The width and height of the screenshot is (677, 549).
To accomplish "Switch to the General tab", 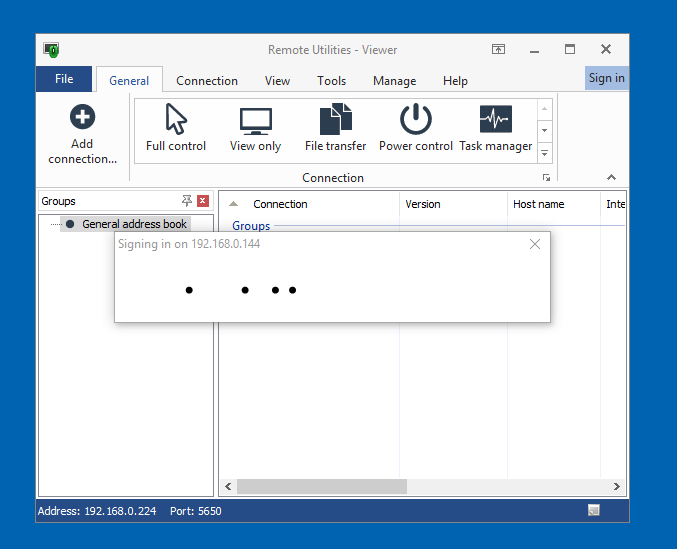I will click(129, 81).
